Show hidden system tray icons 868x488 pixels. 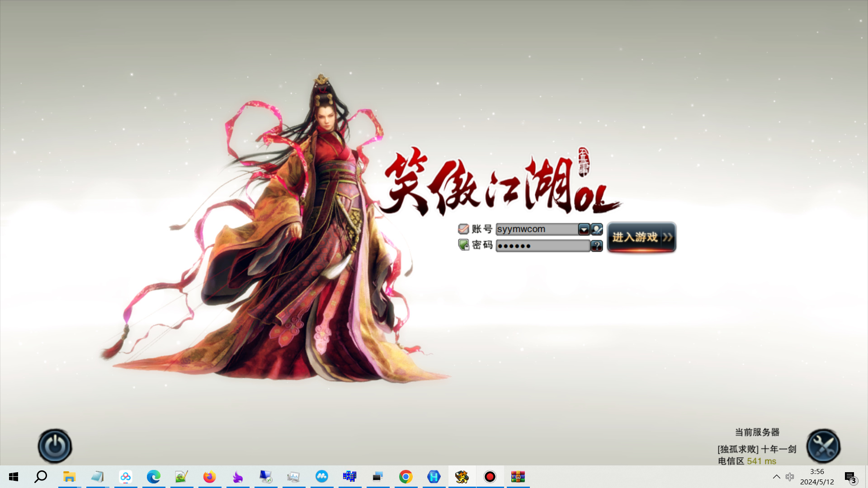coord(776,477)
